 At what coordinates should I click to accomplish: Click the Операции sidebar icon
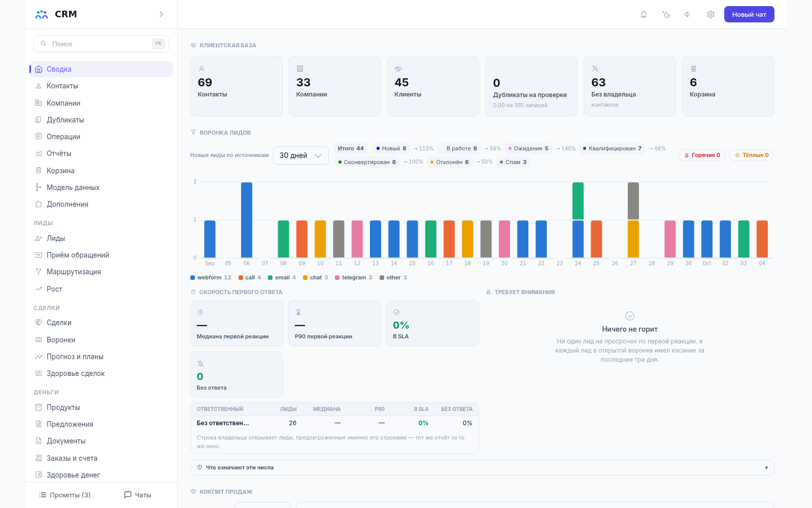pyautogui.click(x=39, y=136)
